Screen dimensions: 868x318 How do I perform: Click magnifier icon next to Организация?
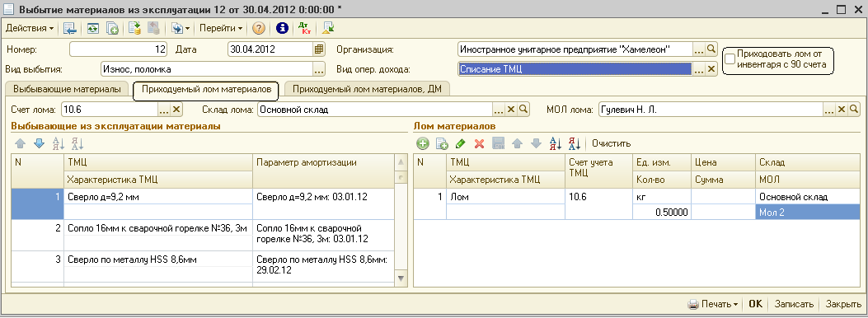click(711, 49)
